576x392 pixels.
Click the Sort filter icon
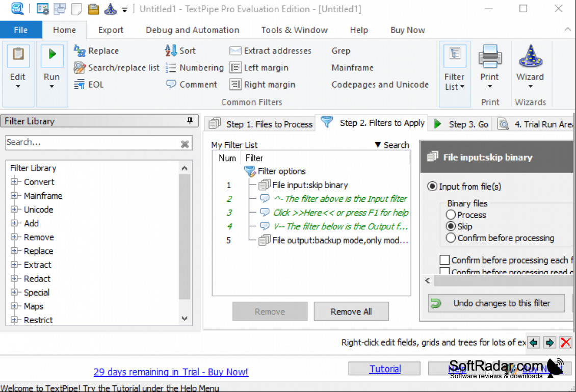(x=171, y=50)
